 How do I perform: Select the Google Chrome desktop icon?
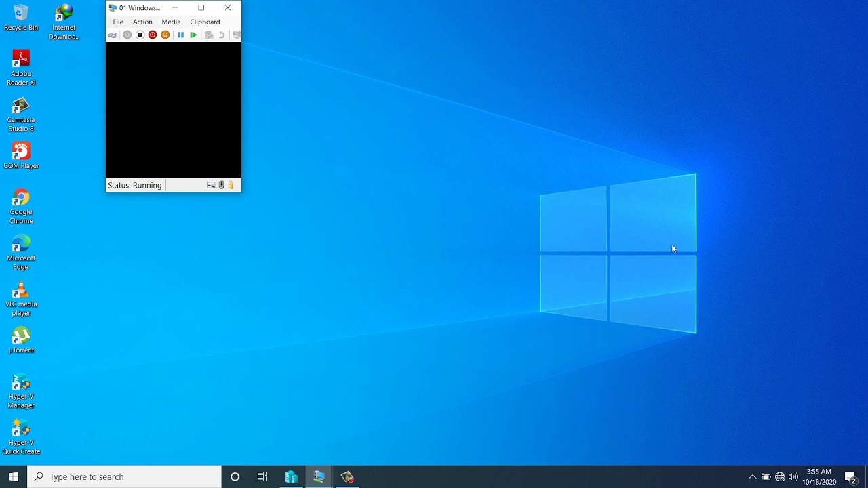tap(21, 206)
